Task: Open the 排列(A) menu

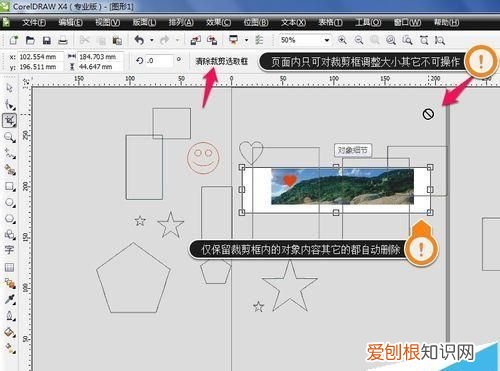Action: (181, 22)
